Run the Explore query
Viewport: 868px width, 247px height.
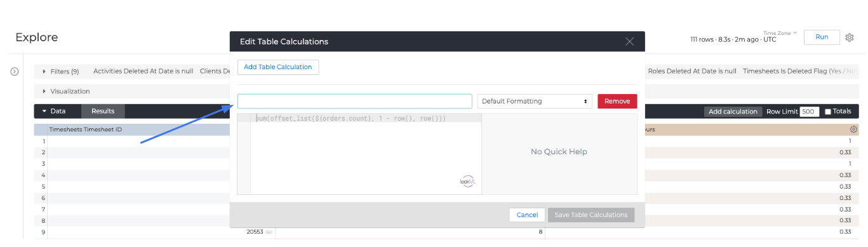822,37
